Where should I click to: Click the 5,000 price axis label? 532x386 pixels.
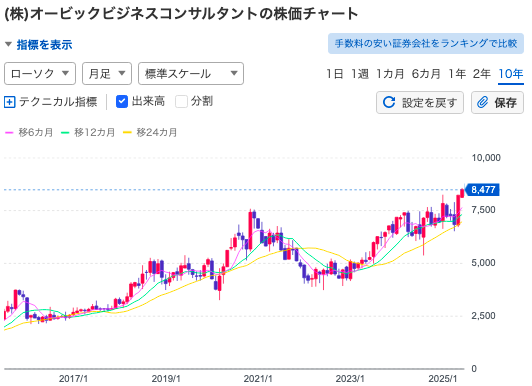[x=483, y=263]
